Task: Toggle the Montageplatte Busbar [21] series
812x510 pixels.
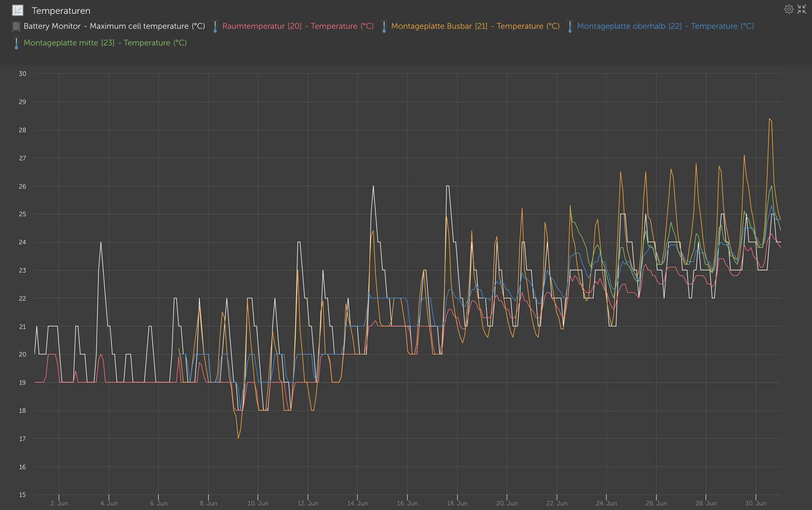Action: click(475, 26)
